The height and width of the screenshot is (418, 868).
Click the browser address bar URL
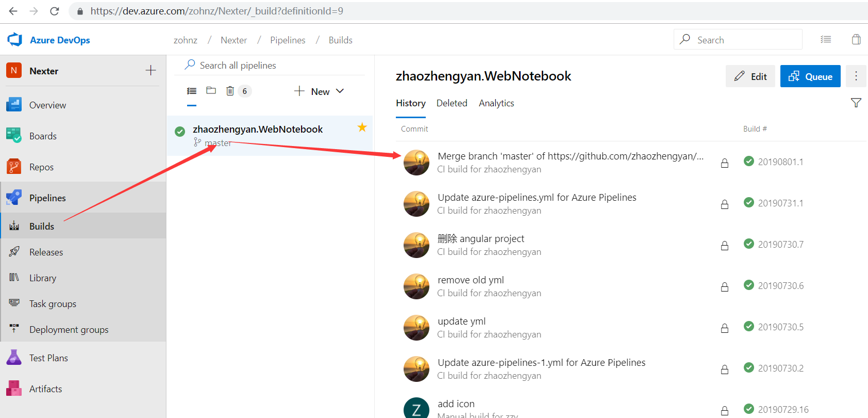coord(217,11)
